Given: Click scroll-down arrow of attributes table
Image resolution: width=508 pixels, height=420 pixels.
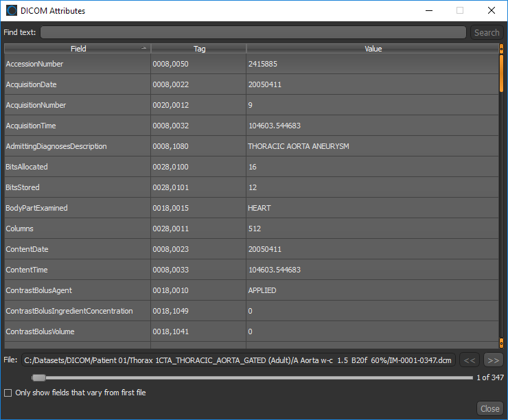Looking at the screenshot, I should [x=501, y=343].
